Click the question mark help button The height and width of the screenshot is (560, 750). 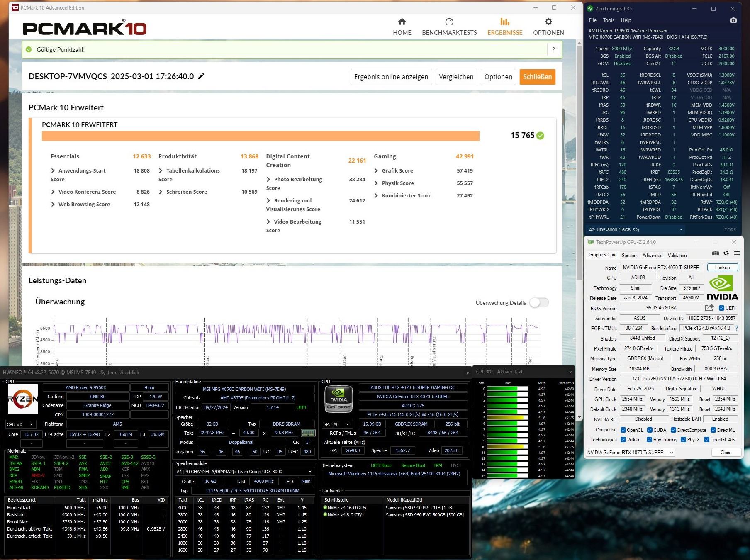(x=553, y=50)
